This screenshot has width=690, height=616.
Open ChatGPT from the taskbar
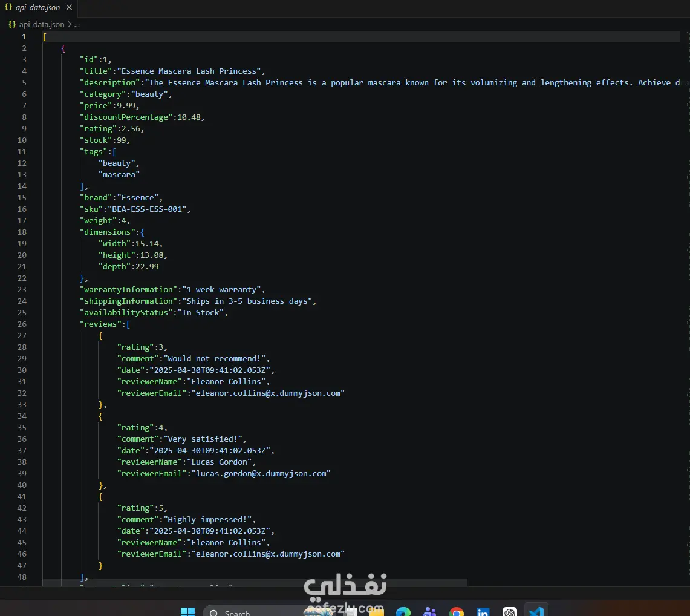point(510,612)
